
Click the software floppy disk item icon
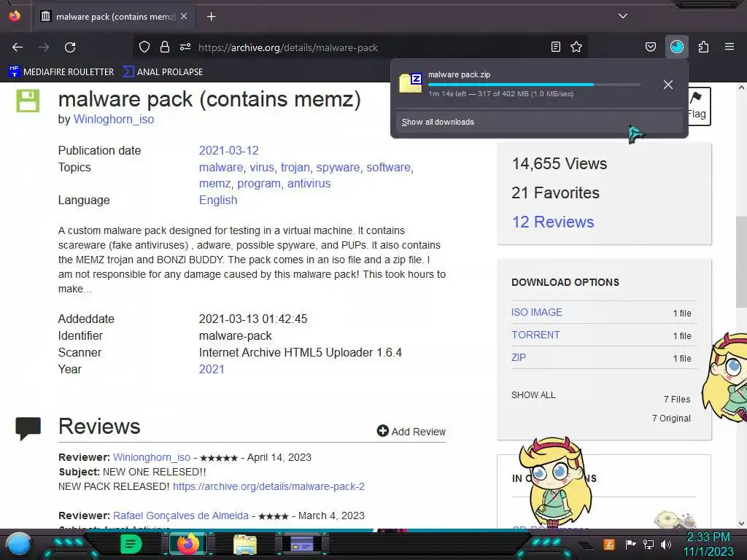(x=28, y=101)
